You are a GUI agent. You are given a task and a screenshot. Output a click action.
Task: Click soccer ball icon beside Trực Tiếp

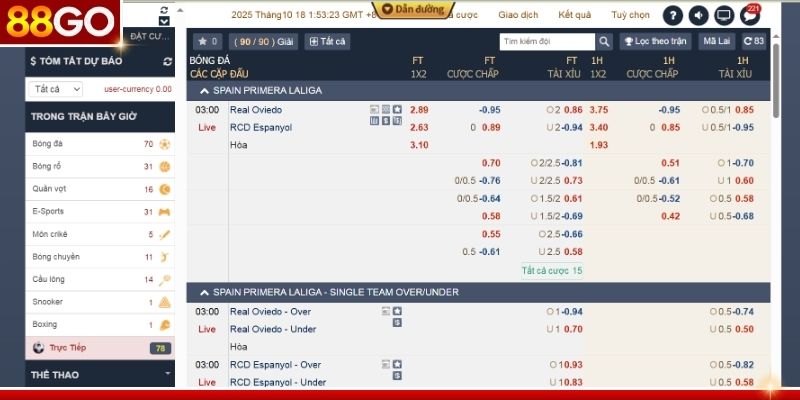pos(38,348)
